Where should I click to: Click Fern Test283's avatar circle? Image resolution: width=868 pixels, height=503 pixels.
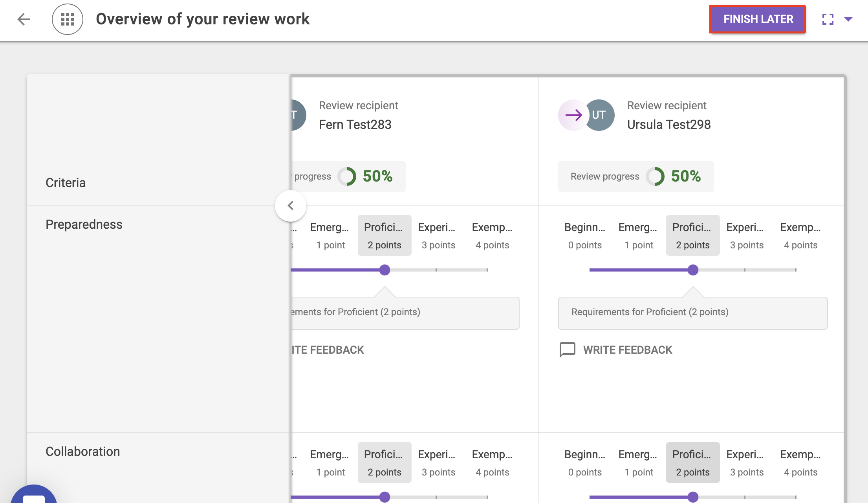(298, 115)
